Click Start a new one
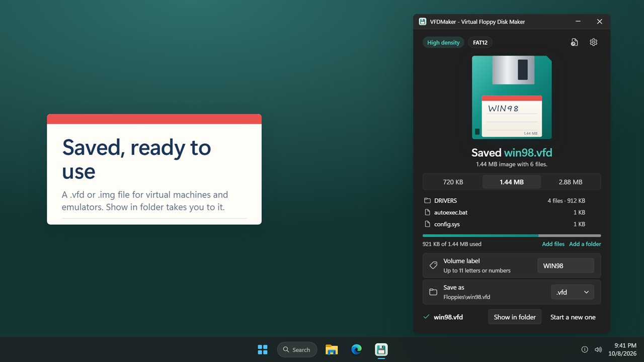The height and width of the screenshot is (362, 644). (x=573, y=317)
